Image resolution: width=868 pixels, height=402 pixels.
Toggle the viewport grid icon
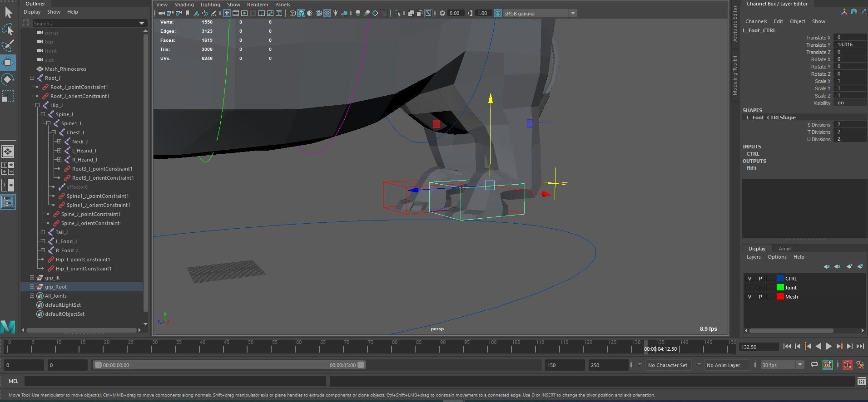tap(227, 13)
